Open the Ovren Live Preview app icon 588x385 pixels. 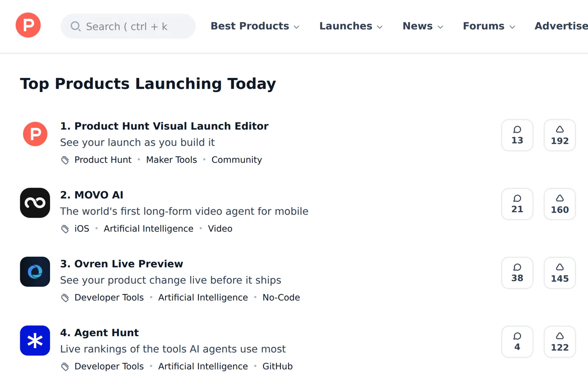(35, 272)
